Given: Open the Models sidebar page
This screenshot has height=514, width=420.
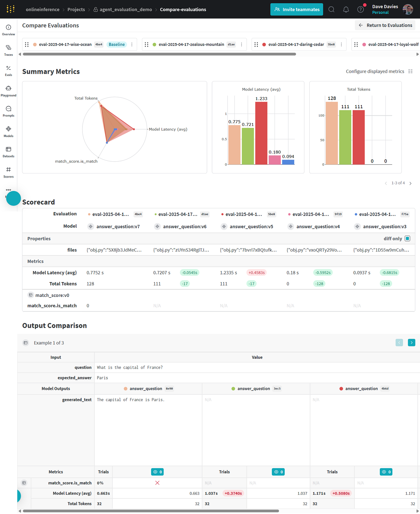Looking at the screenshot, I should [8, 132].
